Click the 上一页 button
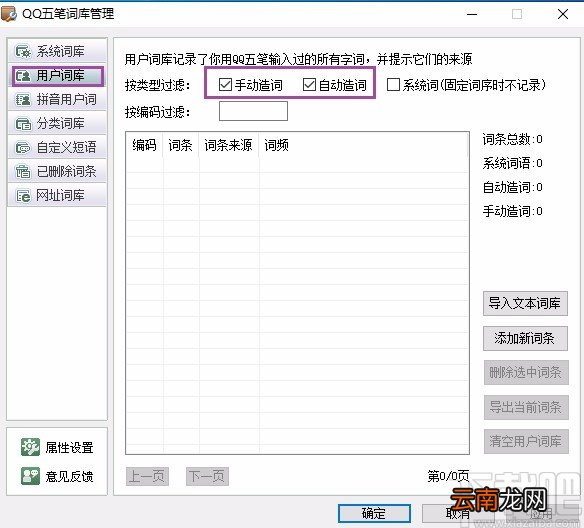This screenshot has width=584, height=528. tap(147, 477)
